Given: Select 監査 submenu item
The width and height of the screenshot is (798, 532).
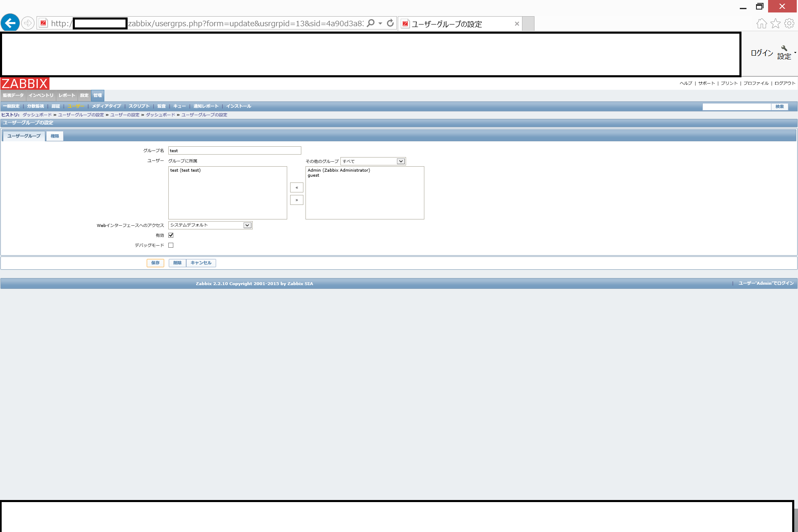Looking at the screenshot, I should pyautogui.click(x=162, y=106).
